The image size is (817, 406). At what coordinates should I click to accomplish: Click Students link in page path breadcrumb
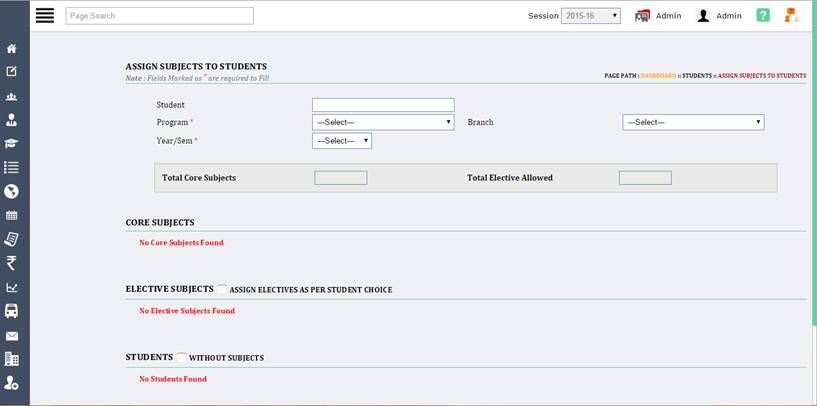click(x=696, y=76)
